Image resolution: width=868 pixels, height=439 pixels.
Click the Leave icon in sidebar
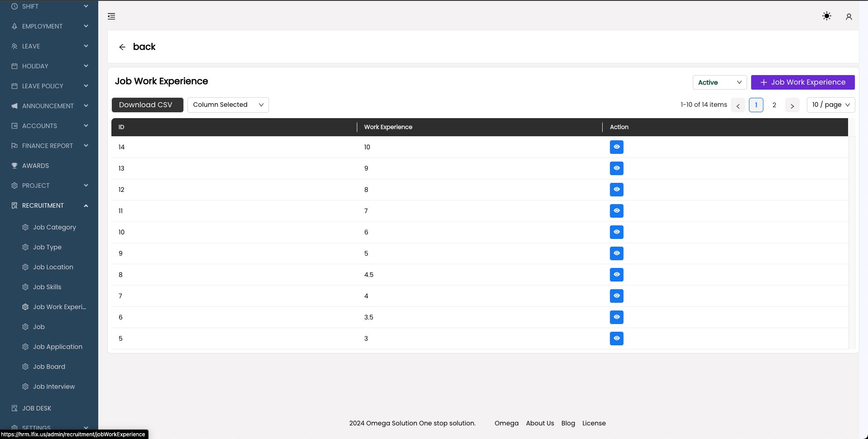click(x=14, y=46)
